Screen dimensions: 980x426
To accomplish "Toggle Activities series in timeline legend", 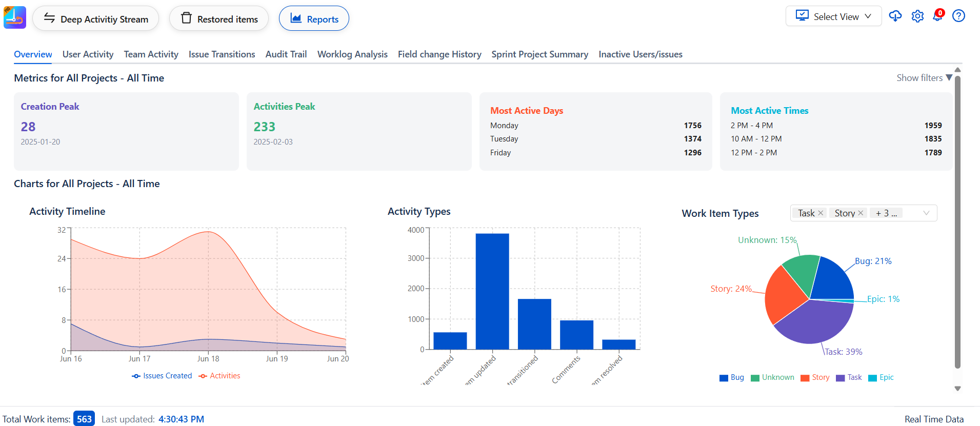I will [219, 376].
